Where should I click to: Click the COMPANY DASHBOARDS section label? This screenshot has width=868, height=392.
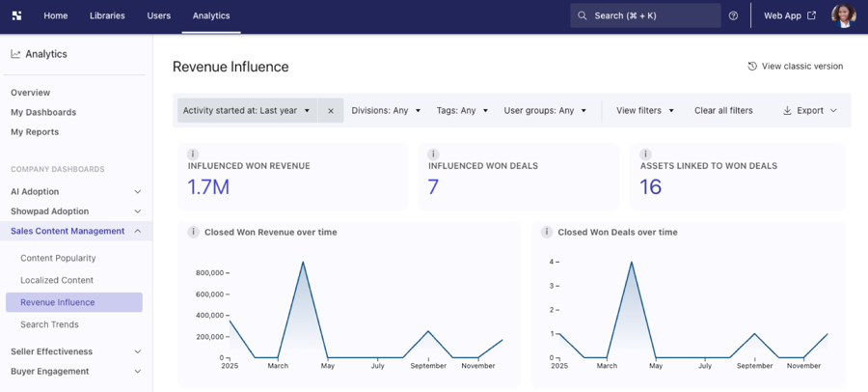point(58,169)
